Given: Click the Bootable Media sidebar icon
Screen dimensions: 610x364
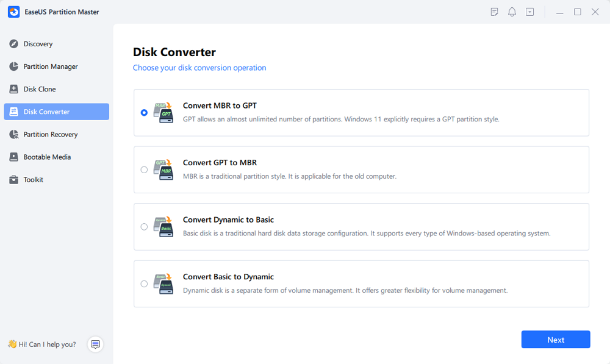Looking at the screenshot, I should (13, 157).
